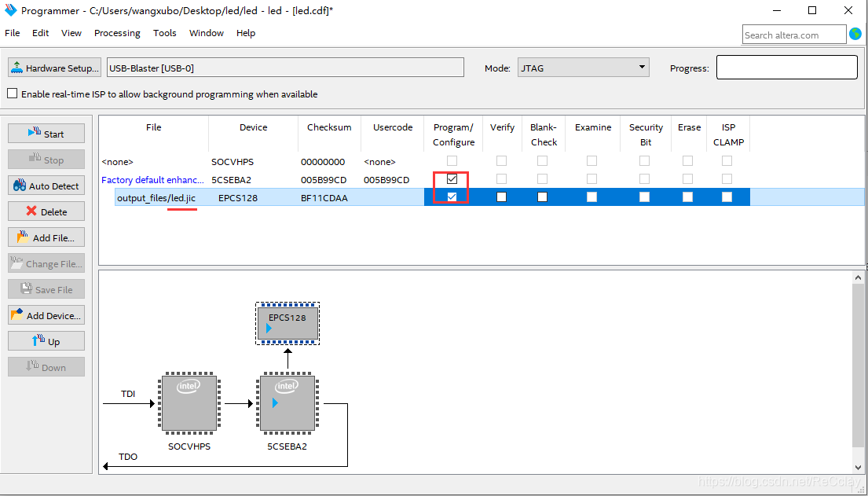Click the Security Bit column header
Viewport: 868px width, 496px height.
646,134
